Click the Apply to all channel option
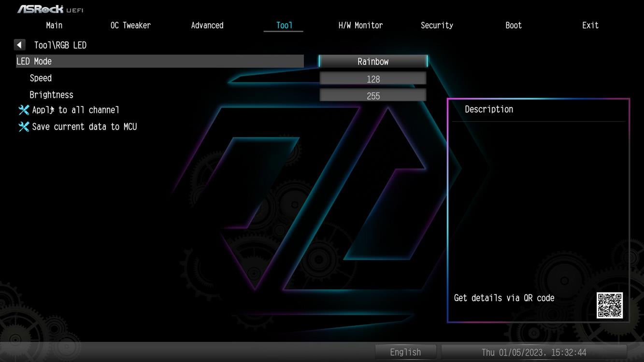 pyautogui.click(x=75, y=110)
